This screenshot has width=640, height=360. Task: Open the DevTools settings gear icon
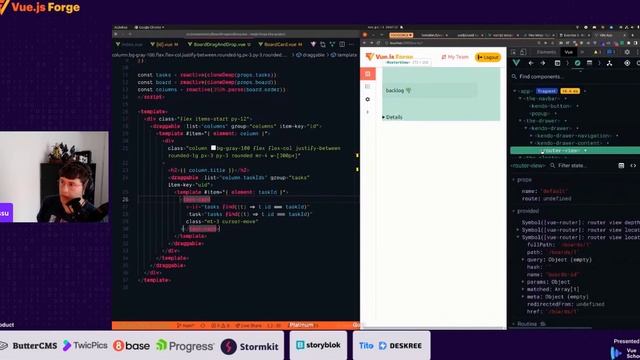click(x=627, y=52)
